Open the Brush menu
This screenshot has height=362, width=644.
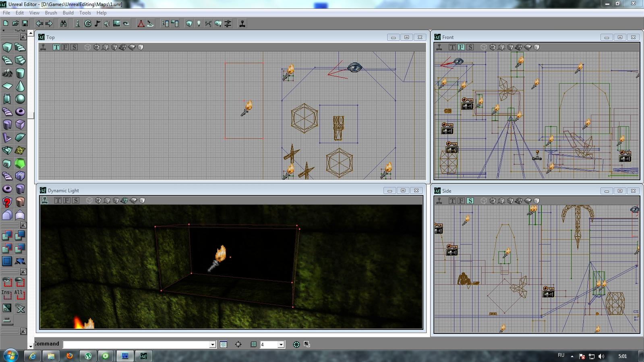pos(51,13)
